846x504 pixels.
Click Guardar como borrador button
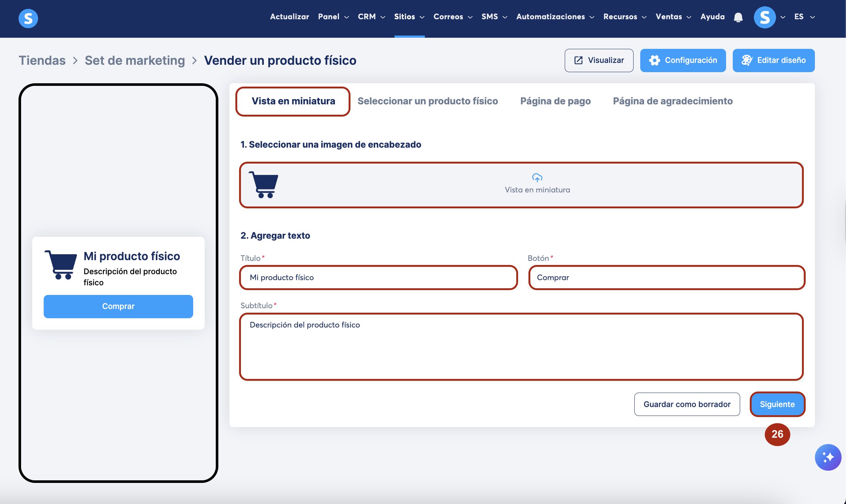pos(687,404)
